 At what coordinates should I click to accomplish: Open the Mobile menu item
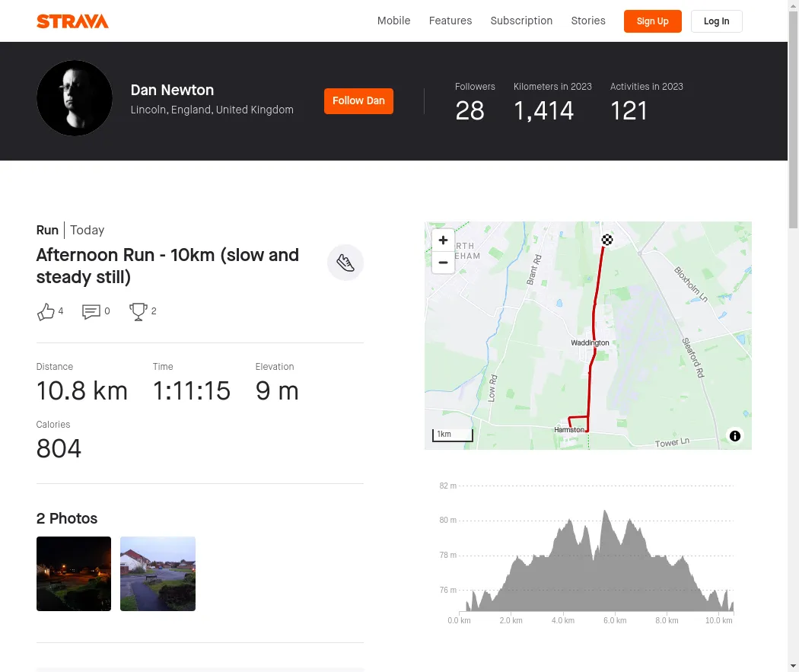pos(393,21)
